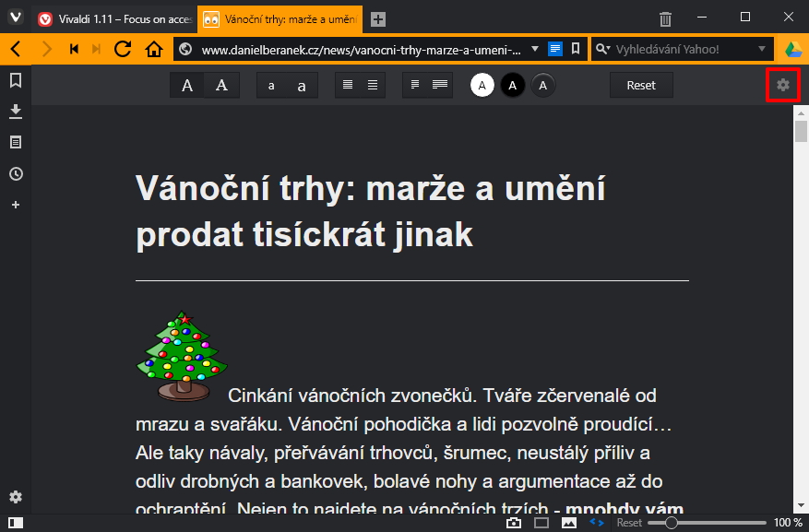This screenshot has width=809, height=532.
Task: Toggle images and animation loading
Action: tap(569, 523)
